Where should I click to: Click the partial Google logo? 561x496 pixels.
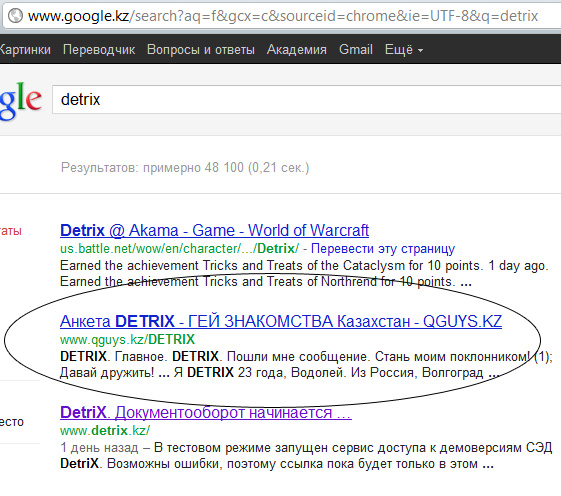[x=21, y=101]
